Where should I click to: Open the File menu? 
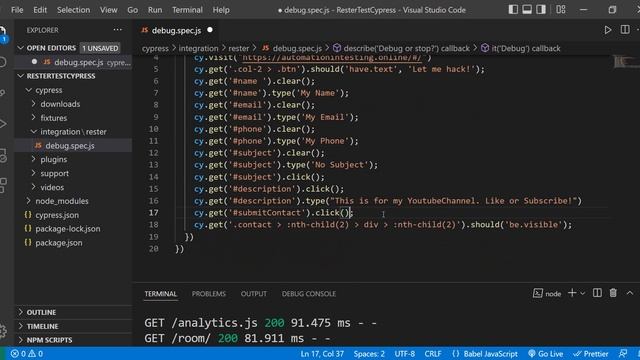click(17, 10)
